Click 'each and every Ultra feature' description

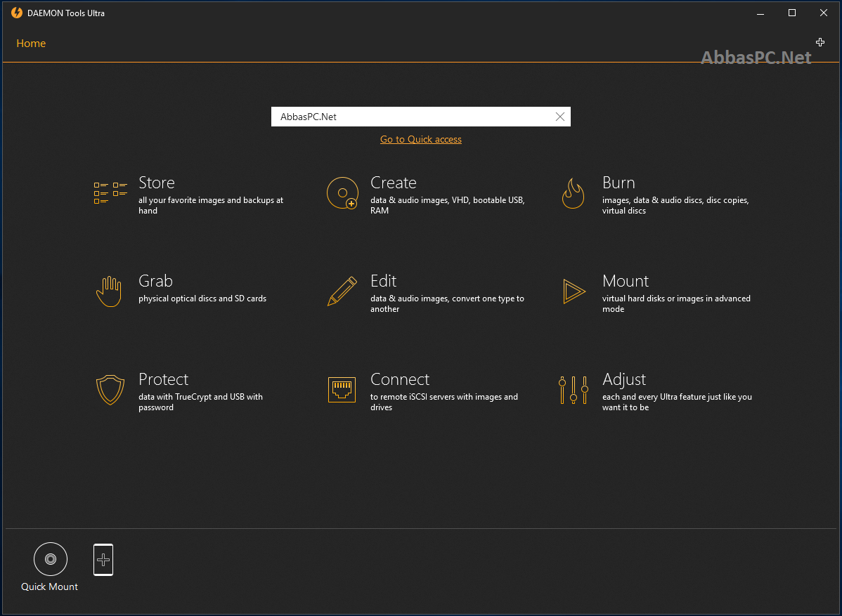click(x=677, y=402)
